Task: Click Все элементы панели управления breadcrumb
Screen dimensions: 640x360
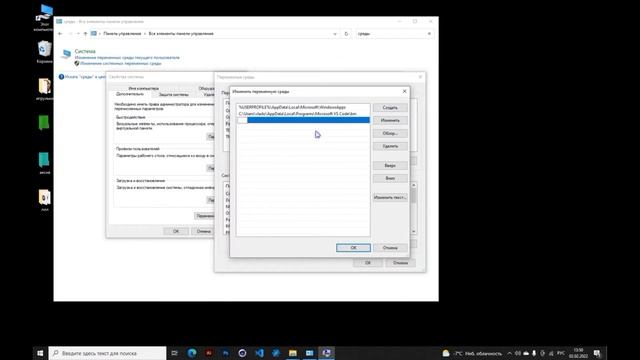Action: click(181, 34)
